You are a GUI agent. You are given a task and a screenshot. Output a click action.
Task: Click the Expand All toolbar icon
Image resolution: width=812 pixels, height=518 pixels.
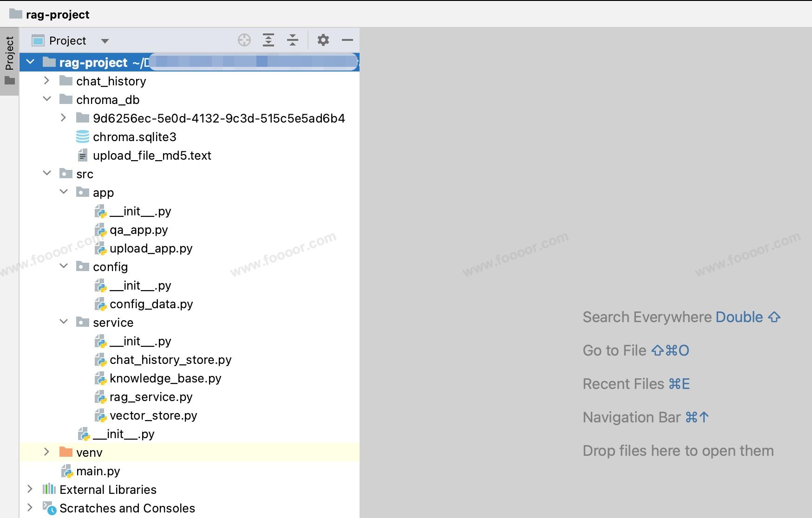(x=268, y=40)
